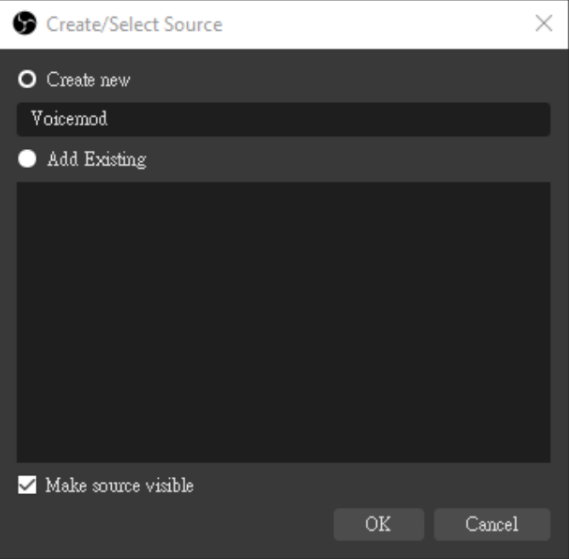Uncheck the Make source visible checkbox

pos(27,485)
